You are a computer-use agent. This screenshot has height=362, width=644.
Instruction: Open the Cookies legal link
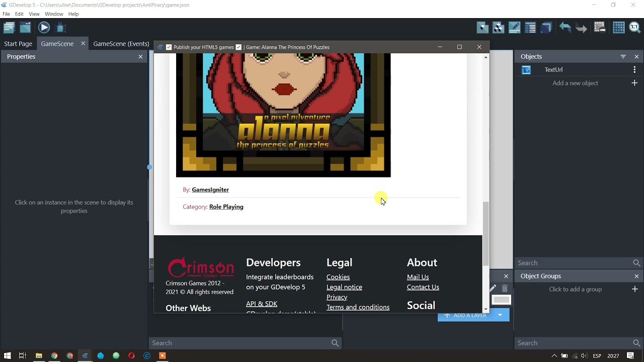click(338, 277)
